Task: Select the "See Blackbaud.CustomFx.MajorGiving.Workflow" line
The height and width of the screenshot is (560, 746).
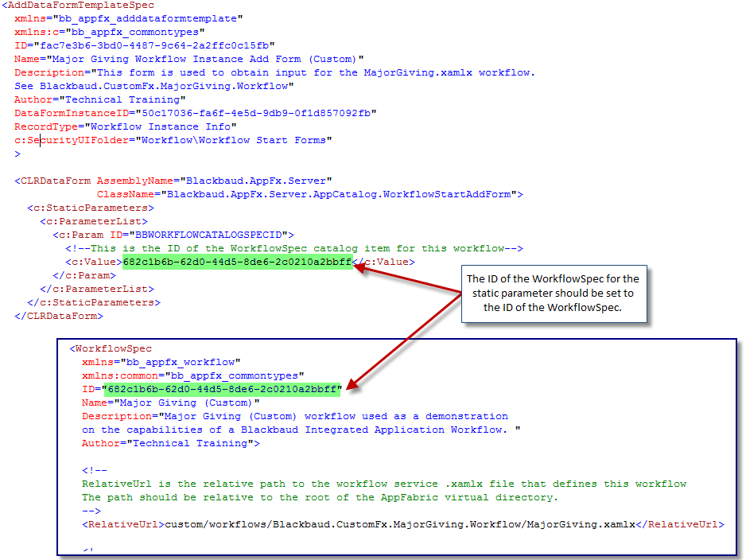Action: click(x=154, y=86)
